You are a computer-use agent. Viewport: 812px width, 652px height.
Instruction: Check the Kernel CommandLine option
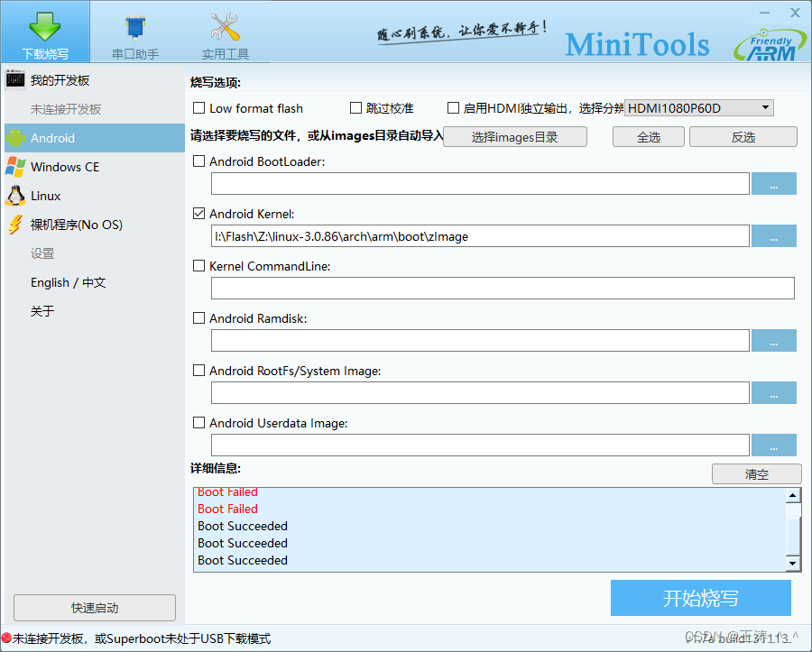tap(198, 266)
